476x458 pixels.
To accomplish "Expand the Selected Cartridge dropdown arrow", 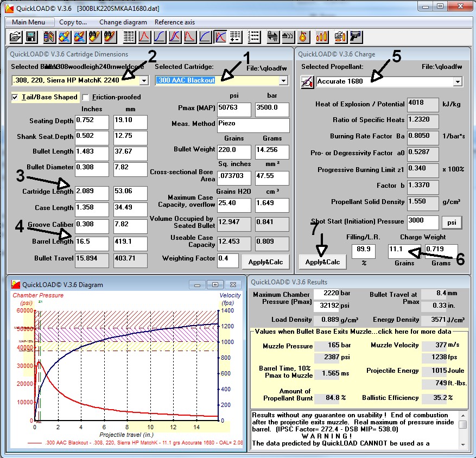I will 283,80.
